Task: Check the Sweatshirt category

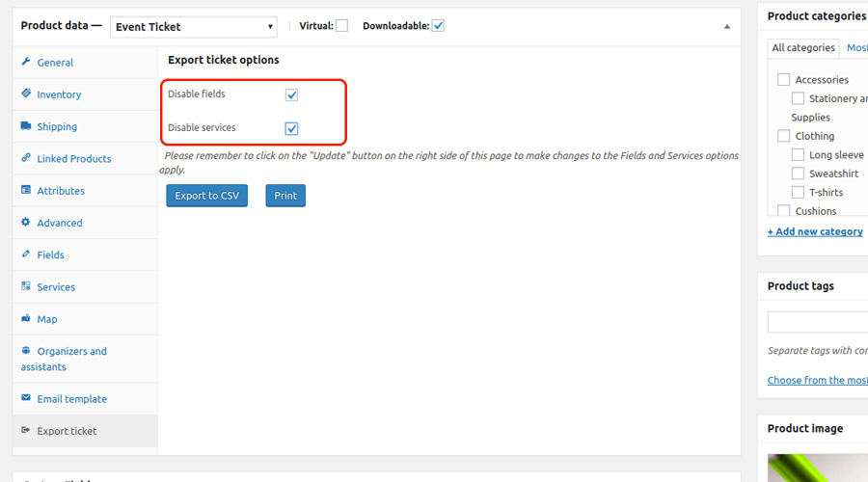Action: (x=798, y=174)
